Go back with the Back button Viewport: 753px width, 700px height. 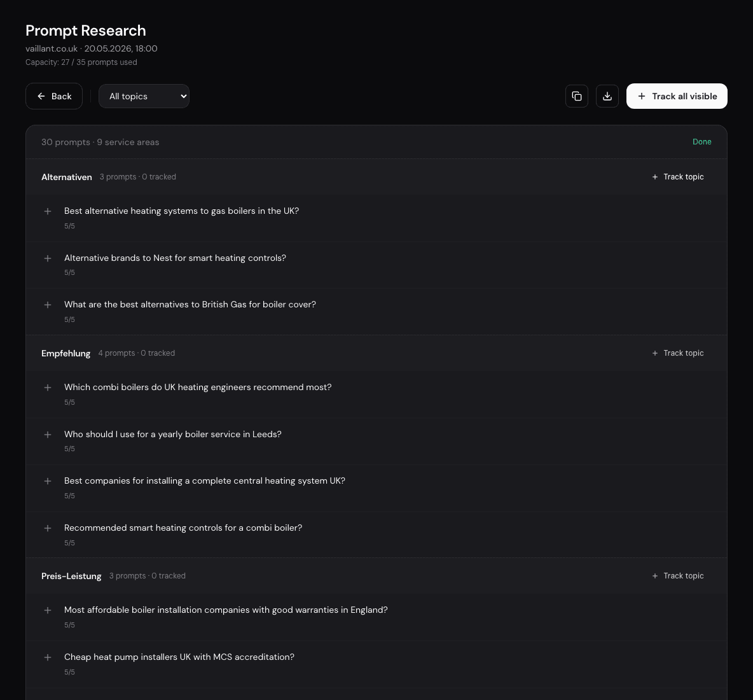[x=54, y=96]
